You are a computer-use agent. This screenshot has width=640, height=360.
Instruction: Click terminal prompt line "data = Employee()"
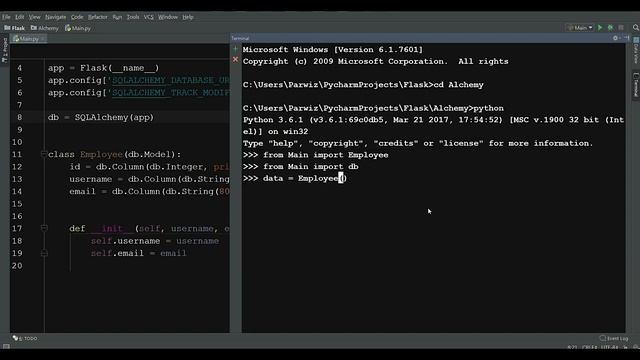tap(295, 178)
